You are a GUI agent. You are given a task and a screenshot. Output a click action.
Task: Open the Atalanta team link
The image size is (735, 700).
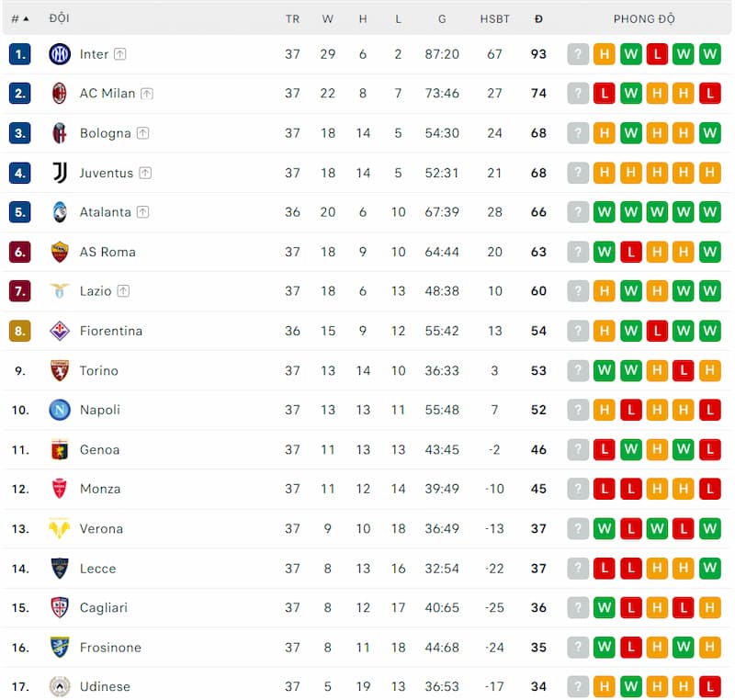pyautogui.click(x=105, y=212)
